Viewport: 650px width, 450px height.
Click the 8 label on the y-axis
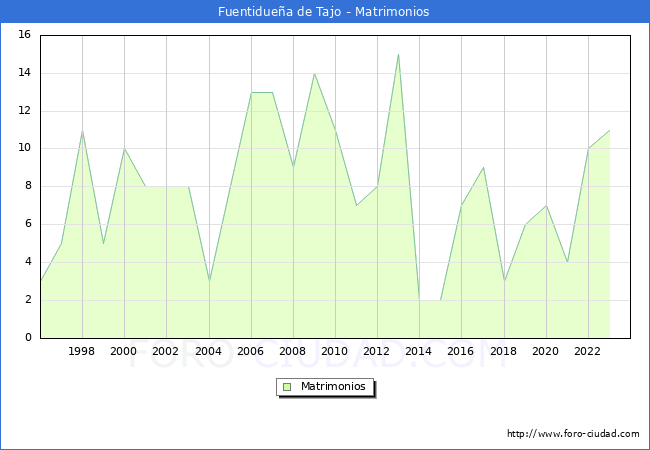click(x=27, y=186)
